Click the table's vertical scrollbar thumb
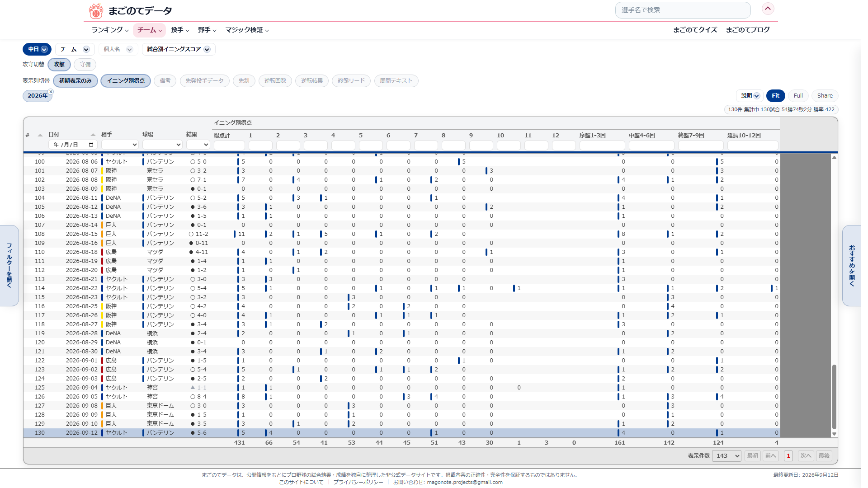The height and width of the screenshot is (488, 868). tap(834, 397)
